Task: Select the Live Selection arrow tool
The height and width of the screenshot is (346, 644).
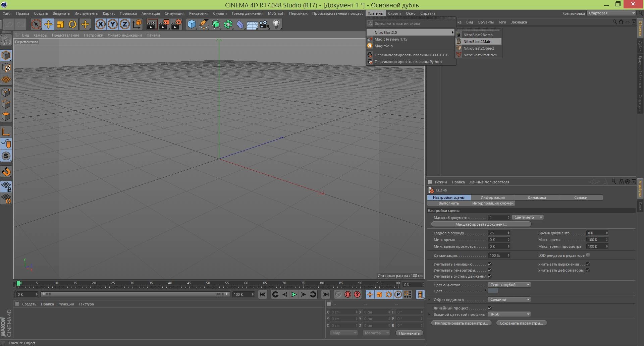Action: click(36, 24)
